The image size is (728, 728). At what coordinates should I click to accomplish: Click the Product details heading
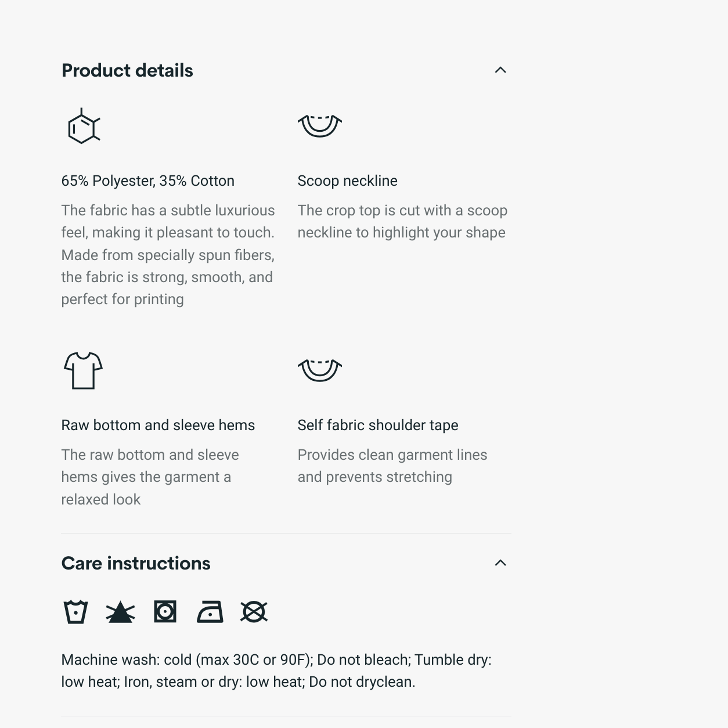[x=127, y=70]
